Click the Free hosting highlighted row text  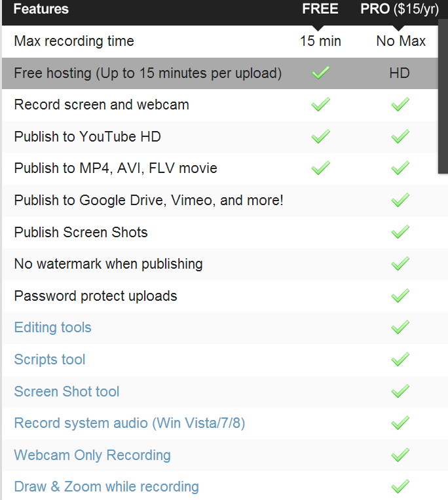click(148, 73)
